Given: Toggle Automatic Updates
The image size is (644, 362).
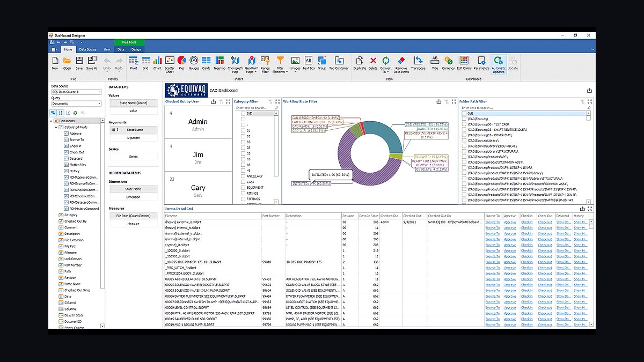Looking at the screenshot, I should (x=499, y=64).
